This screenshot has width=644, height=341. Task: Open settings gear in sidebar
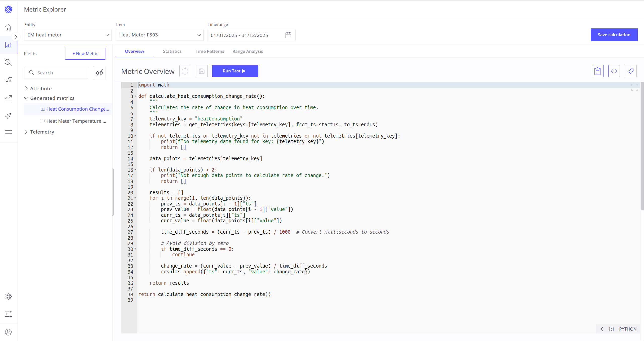pyautogui.click(x=8, y=296)
